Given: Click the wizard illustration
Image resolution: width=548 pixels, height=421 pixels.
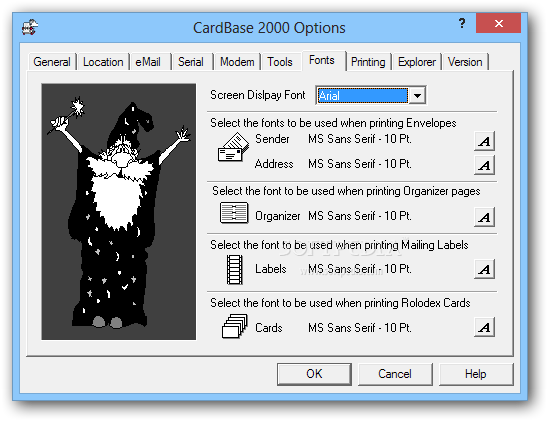Looking at the screenshot, I should (x=118, y=211).
